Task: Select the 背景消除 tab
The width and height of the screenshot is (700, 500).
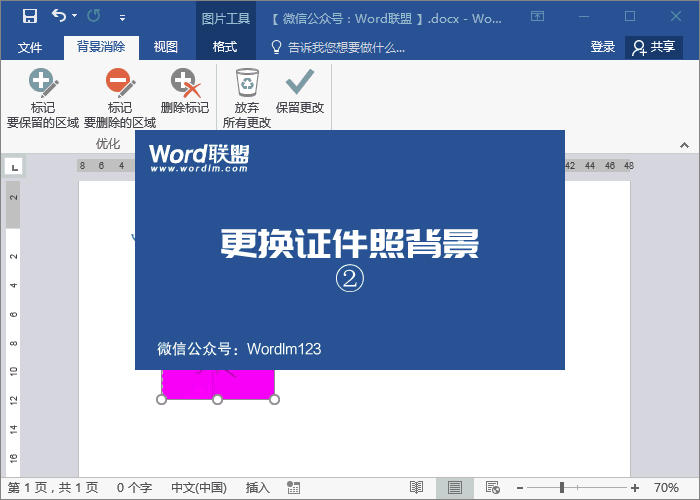Action: (101, 47)
